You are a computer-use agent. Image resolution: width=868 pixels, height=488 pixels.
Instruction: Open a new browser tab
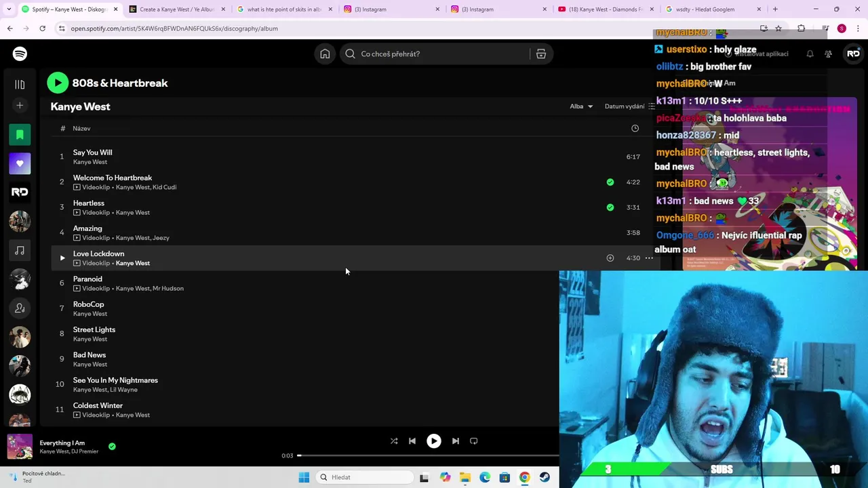(775, 9)
